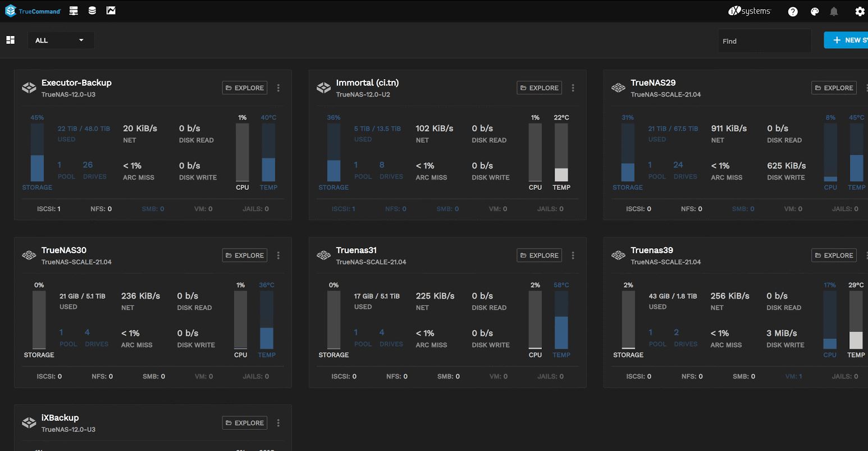
Task: Click the Immortal (ci.tn) system icon
Action: click(323, 88)
